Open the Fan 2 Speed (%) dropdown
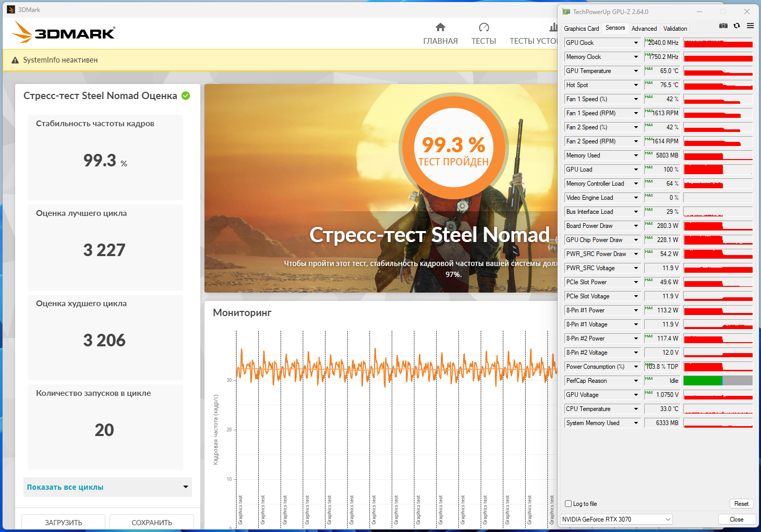This screenshot has height=532, width=761. pyautogui.click(x=636, y=127)
